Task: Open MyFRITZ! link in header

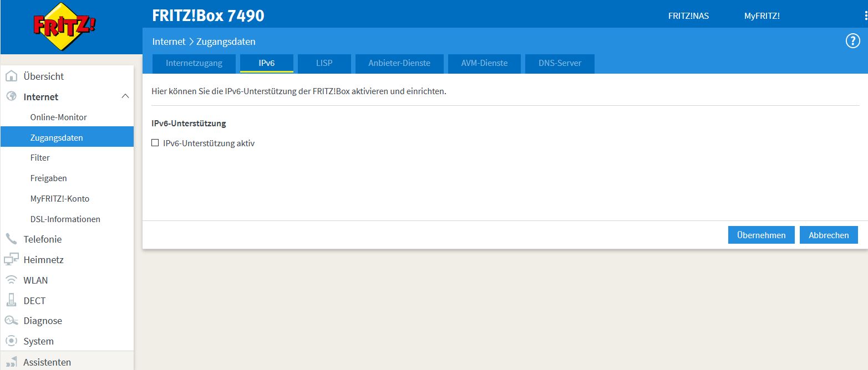Action: pyautogui.click(x=762, y=16)
